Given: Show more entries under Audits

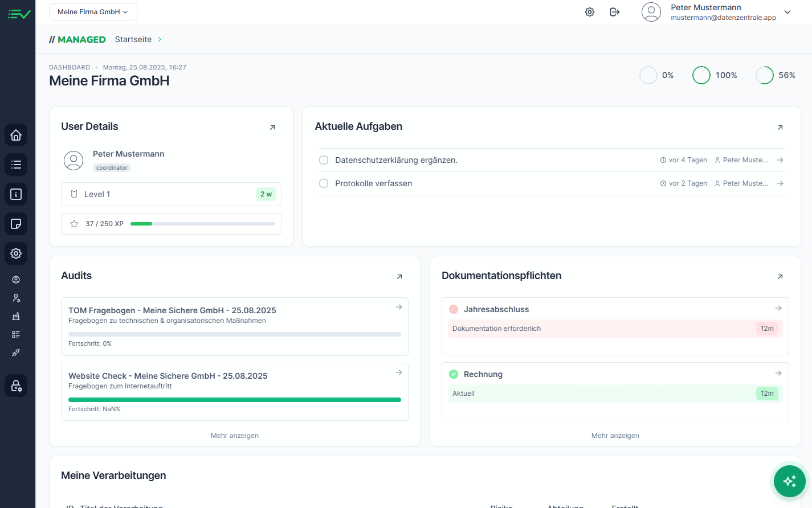Looking at the screenshot, I should 234,435.
